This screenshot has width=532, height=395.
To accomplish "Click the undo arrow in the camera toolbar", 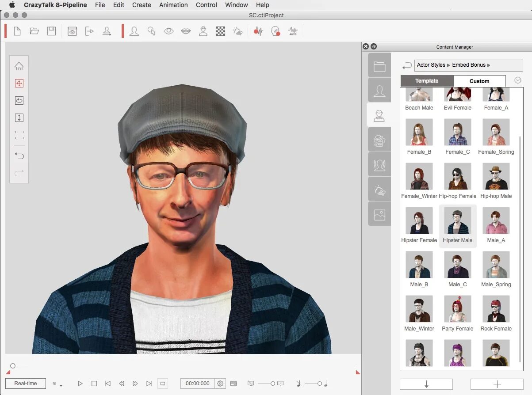I will [x=19, y=156].
